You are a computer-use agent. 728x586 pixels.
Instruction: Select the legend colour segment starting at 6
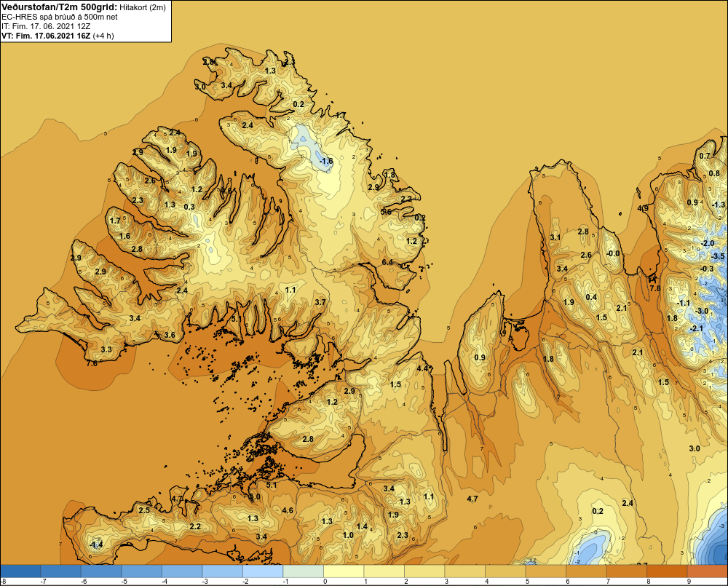point(586,571)
